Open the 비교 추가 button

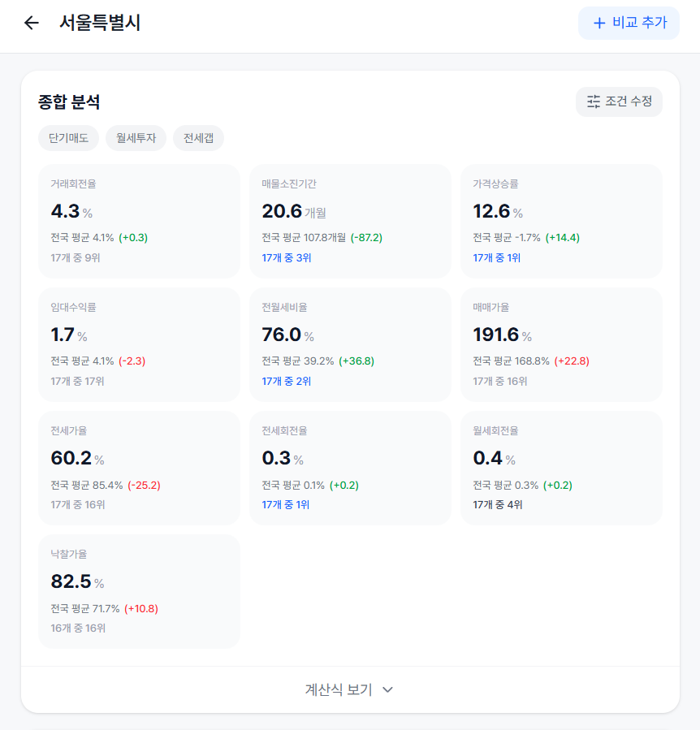coord(629,23)
